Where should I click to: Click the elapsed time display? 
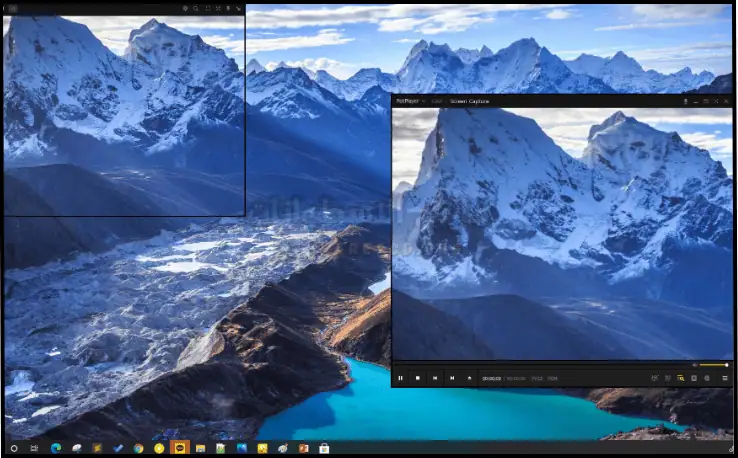pos(491,379)
